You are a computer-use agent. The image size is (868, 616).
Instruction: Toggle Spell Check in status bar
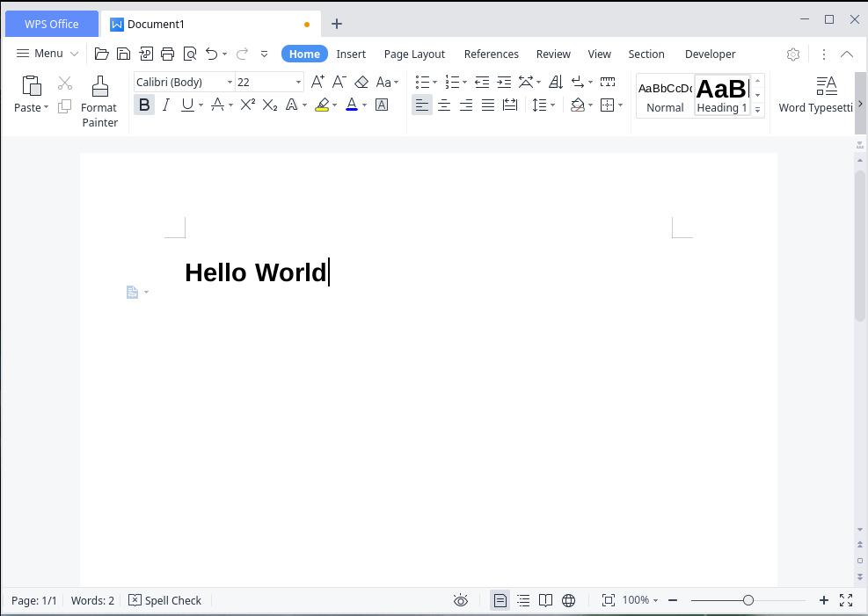(164, 600)
